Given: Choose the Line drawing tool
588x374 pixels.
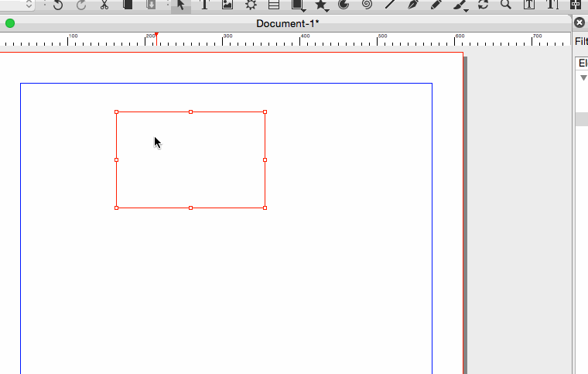Looking at the screenshot, I should click(391, 5).
